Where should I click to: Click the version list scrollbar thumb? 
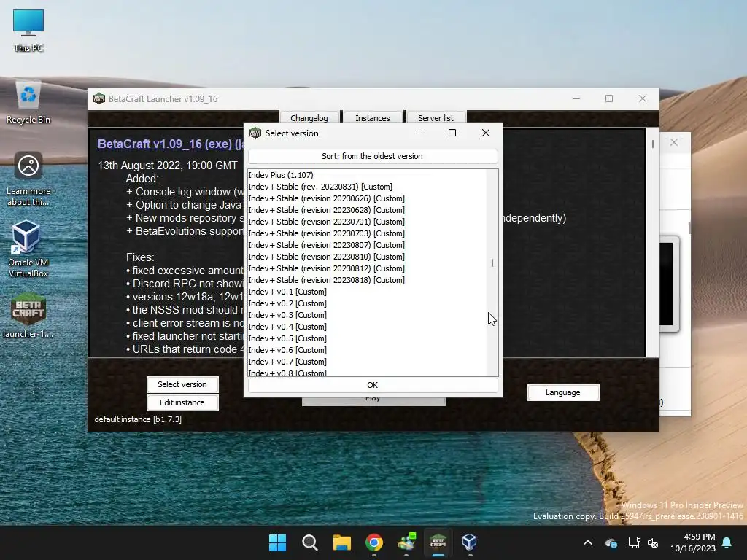[x=492, y=262]
